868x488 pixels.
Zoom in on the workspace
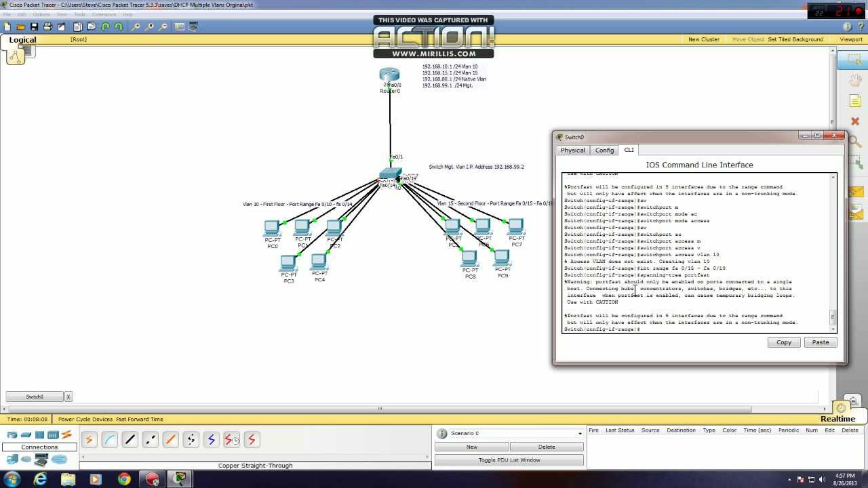(136, 26)
